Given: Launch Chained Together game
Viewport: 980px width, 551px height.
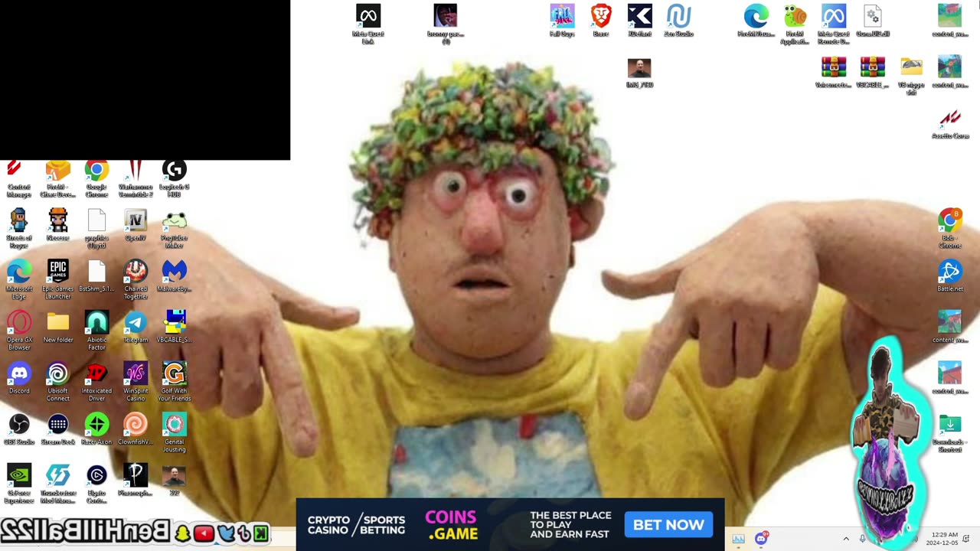Looking at the screenshot, I should [x=136, y=279].
